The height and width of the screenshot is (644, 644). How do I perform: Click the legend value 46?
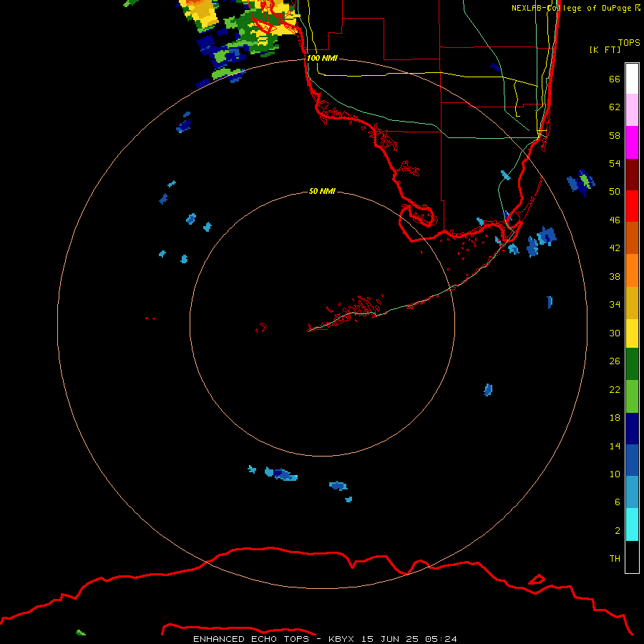(x=615, y=220)
